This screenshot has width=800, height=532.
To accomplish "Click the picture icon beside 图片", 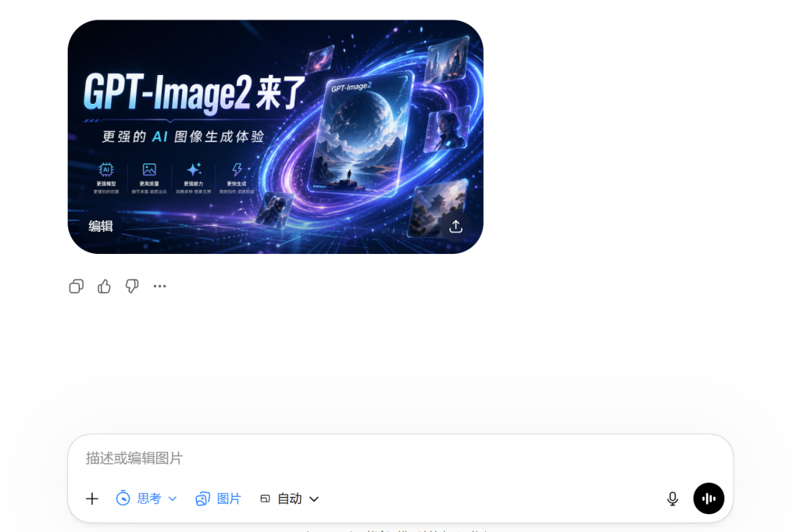I will (203, 498).
